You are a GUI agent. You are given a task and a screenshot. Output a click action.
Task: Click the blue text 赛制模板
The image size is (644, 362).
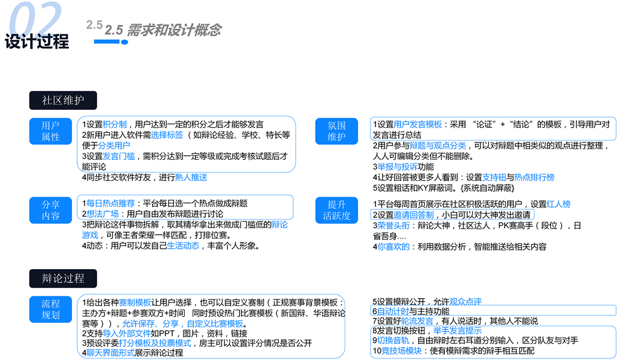click(x=135, y=302)
